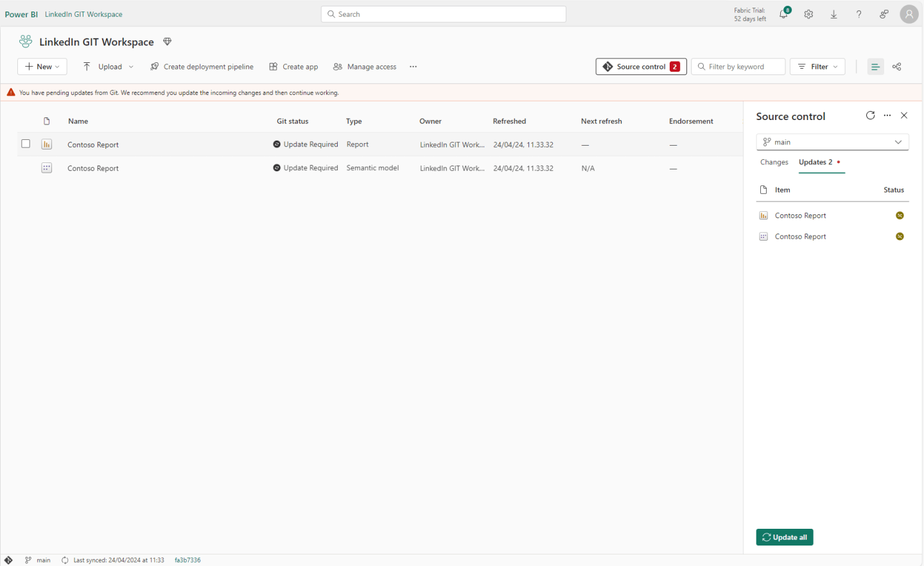Open the Help question mark icon

click(x=859, y=13)
